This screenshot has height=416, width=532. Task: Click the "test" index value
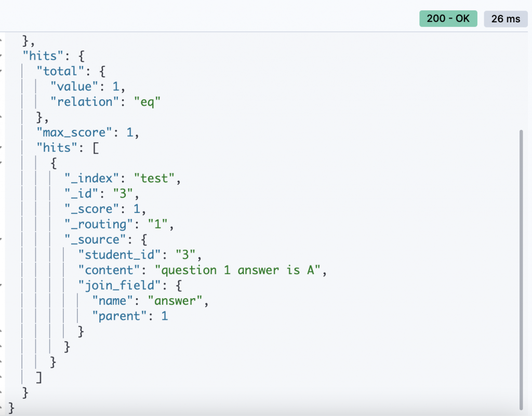(x=154, y=178)
